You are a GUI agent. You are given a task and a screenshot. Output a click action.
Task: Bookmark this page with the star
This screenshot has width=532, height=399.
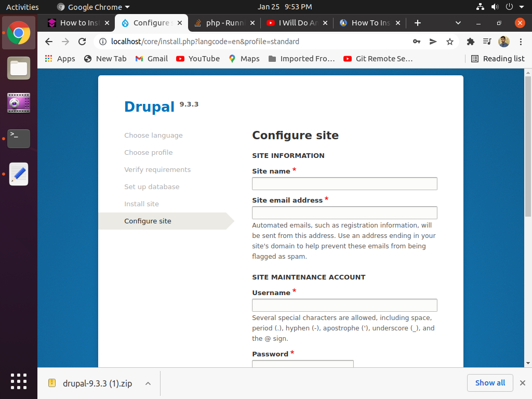coord(450,42)
